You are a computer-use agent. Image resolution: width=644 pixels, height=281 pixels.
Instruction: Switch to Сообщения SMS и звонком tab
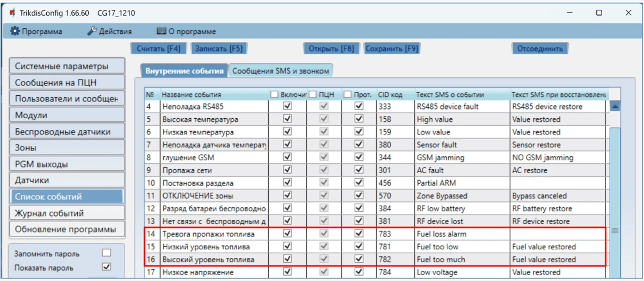(281, 70)
